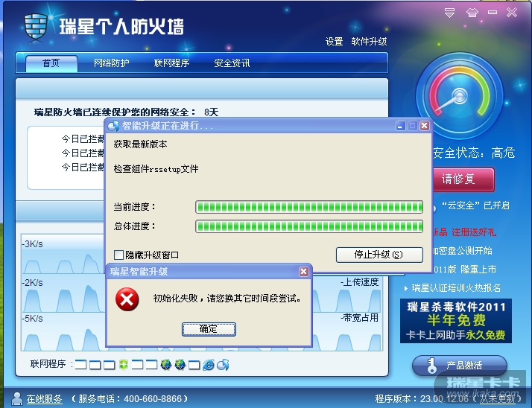532x408 pixels.
Task: Click the 确定 button in error dialog
Action: [x=209, y=329]
